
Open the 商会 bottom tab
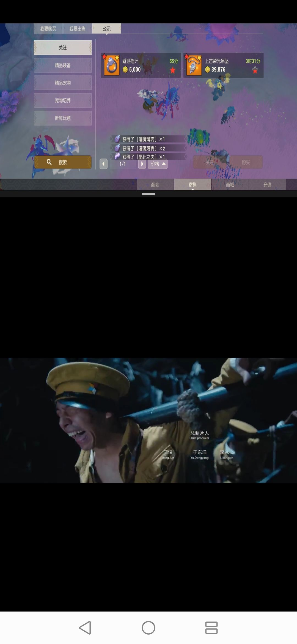pyautogui.click(x=155, y=185)
